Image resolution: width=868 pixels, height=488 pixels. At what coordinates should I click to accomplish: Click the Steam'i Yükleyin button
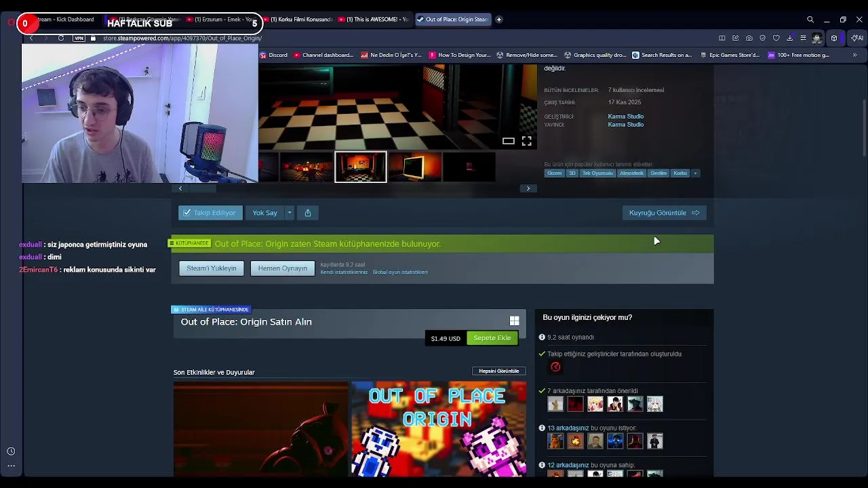(x=212, y=268)
